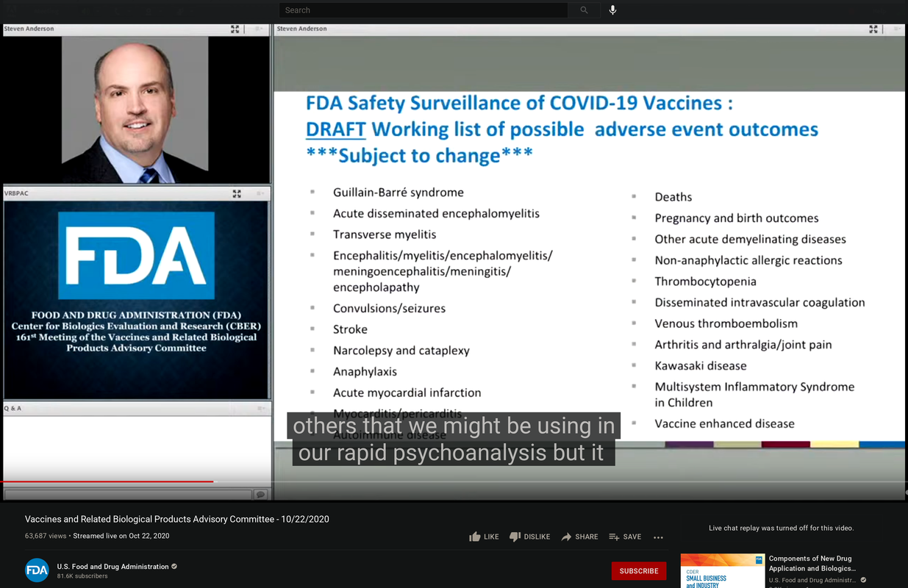
Task: Click the fullscreen icon of the VRBPAC panel
Action: click(x=237, y=193)
